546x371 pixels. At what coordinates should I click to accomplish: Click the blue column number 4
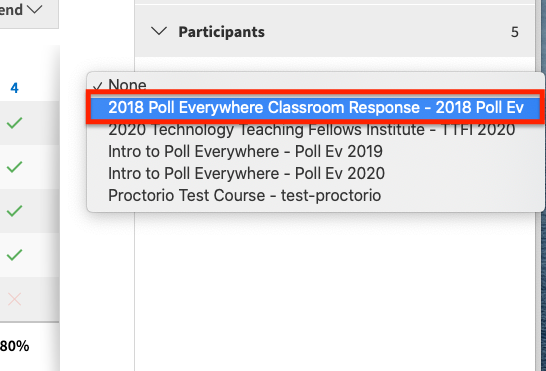(x=14, y=88)
